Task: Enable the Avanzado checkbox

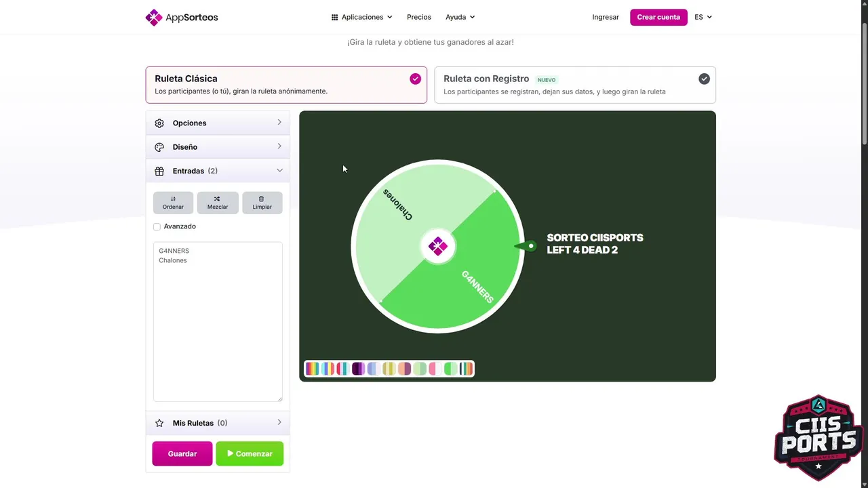Action: (x=157, y=226)
